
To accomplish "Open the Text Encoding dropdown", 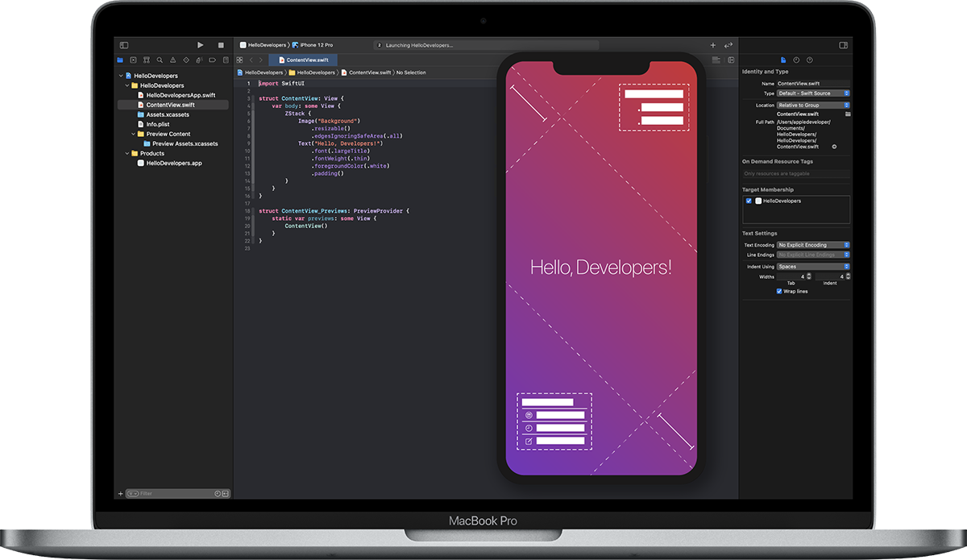I will (813, 245).
